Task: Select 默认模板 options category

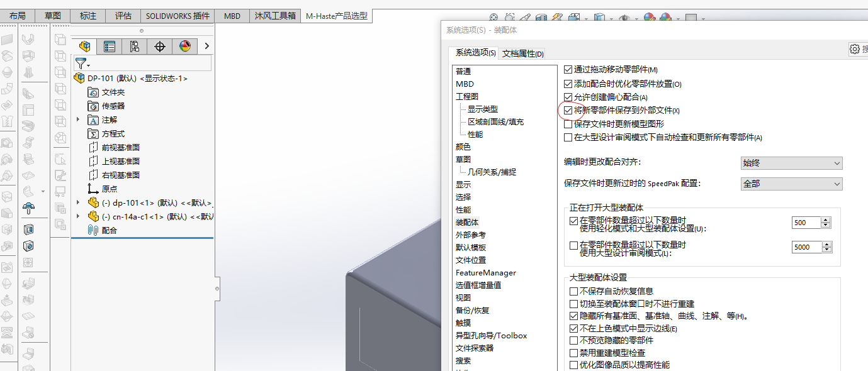Action: click(x=471, y=247)
